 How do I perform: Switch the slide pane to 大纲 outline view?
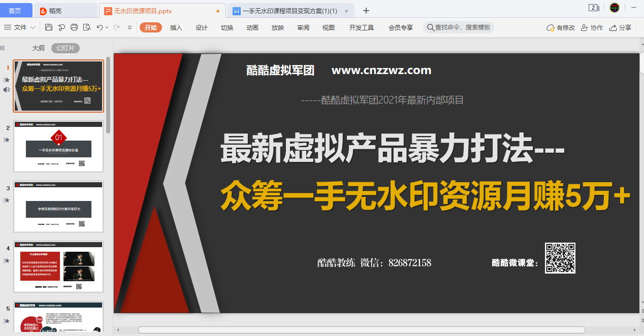[38, 48]
